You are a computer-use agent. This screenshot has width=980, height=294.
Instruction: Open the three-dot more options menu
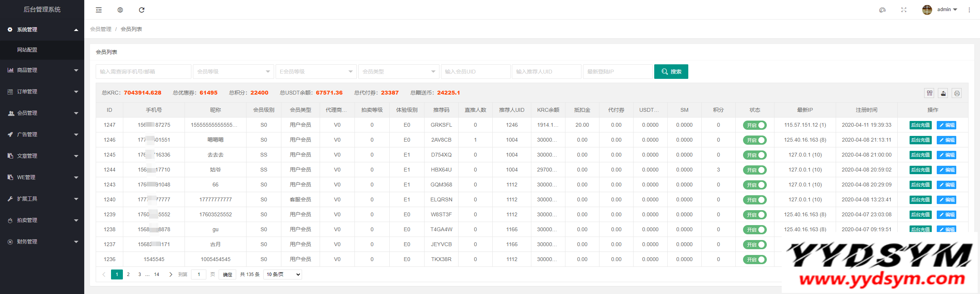tap(969, 10)
